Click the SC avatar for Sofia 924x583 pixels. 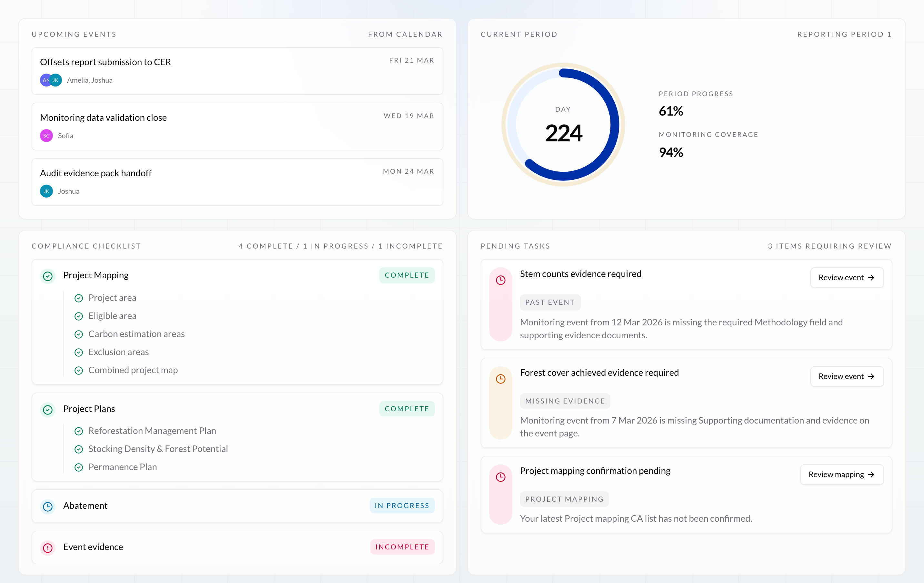pyautogui.click(x=46, y=136)
